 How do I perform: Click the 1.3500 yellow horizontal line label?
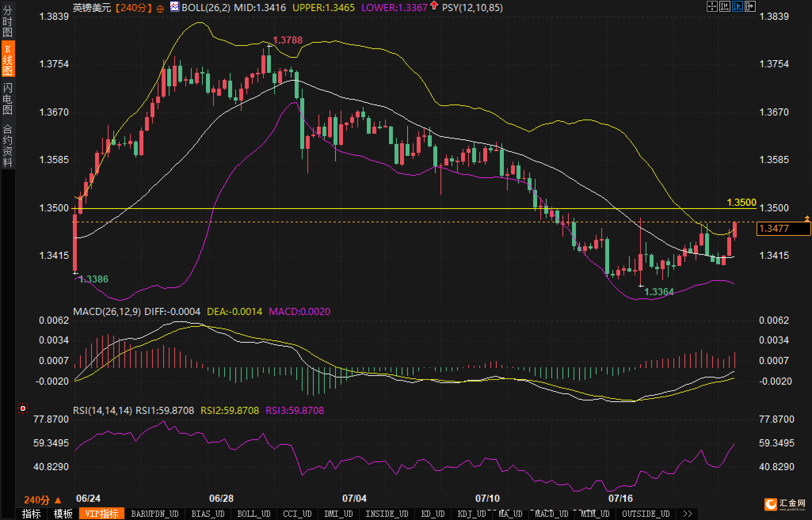741,203
